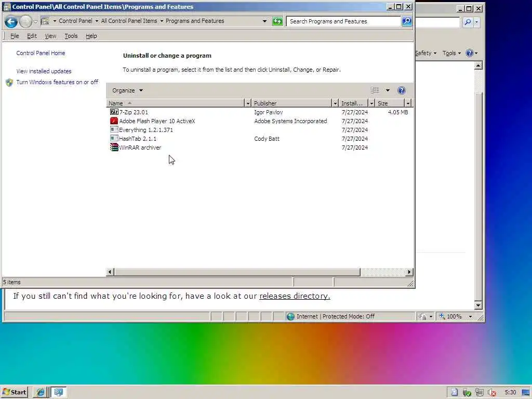532x399 pixels.
Task: Click the Internet Explorer search magnifier button
Action: tap(468, 22)
